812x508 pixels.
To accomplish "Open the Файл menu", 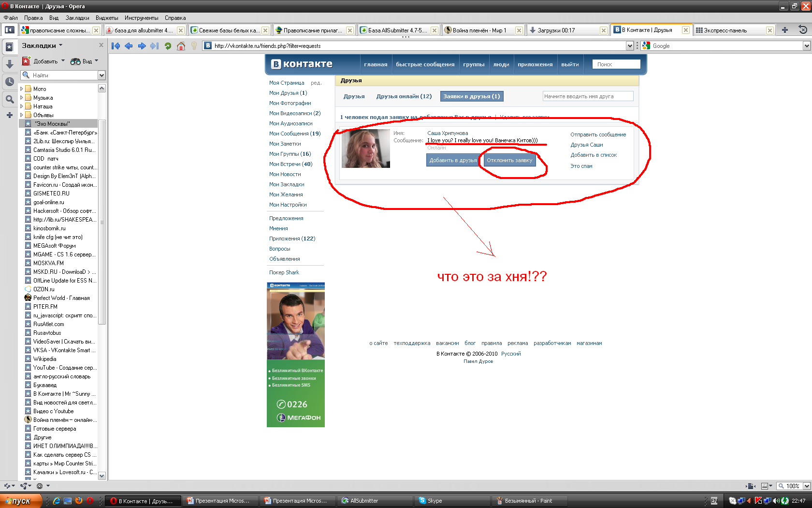I will [x=11, y=18].
